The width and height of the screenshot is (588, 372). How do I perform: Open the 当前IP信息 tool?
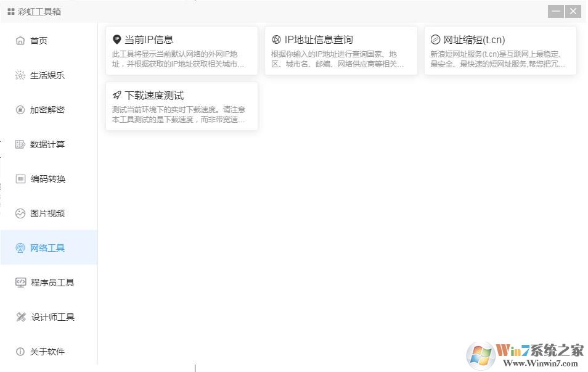click(x=181, y=51)
